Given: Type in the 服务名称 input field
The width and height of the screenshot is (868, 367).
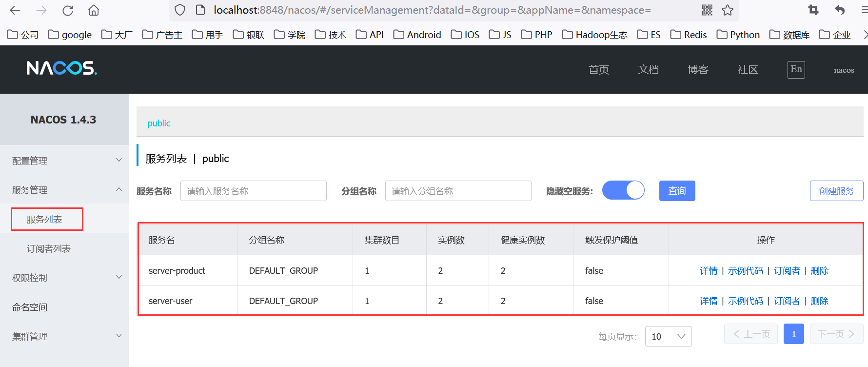Looking at the screenshot, I should pyautogui.click(x=253, y=191).
